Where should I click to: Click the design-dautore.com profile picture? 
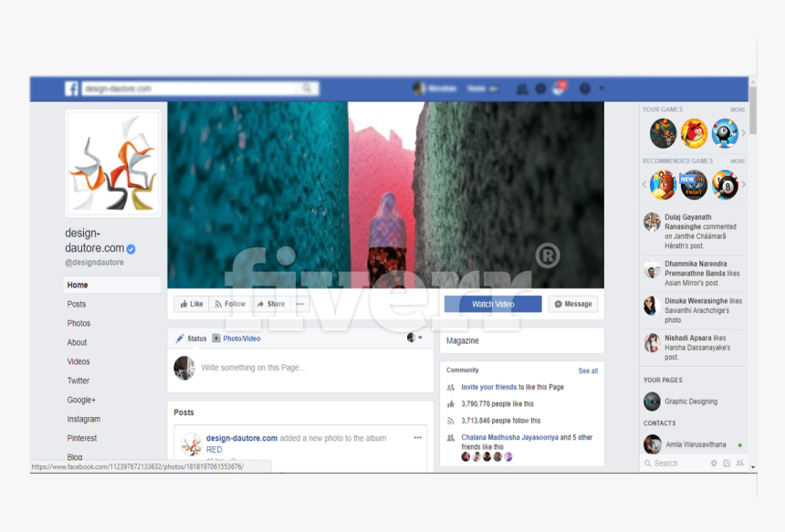pyautogui.click(x=113, y=163)
